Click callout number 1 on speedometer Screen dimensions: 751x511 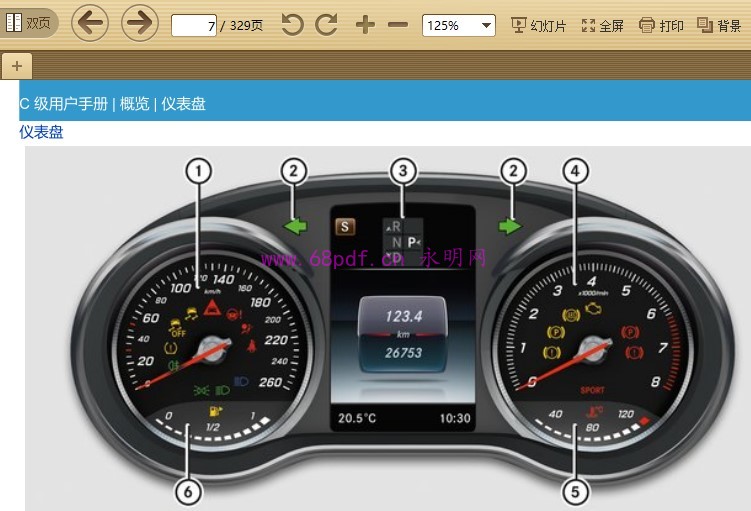click(199, 171)
